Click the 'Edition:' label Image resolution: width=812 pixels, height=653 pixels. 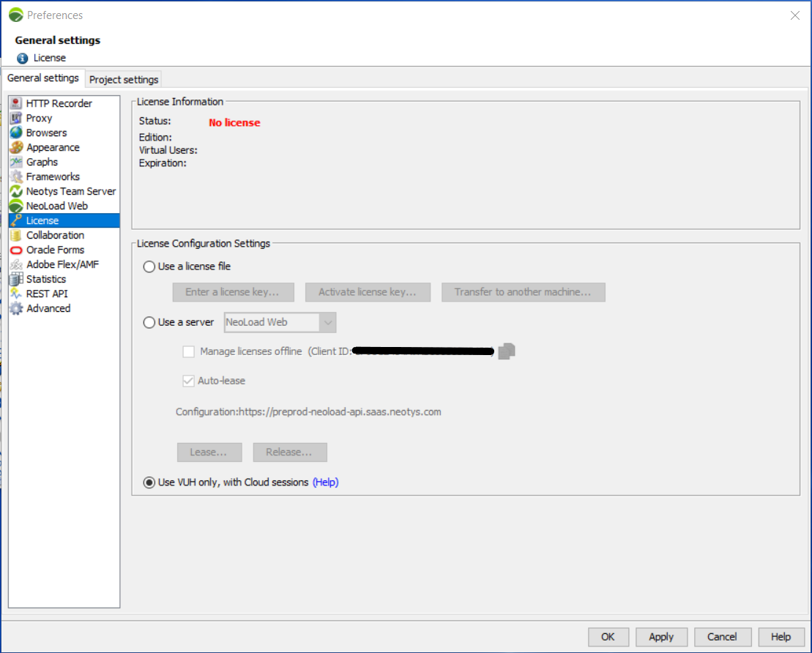(x=155, y=137)
